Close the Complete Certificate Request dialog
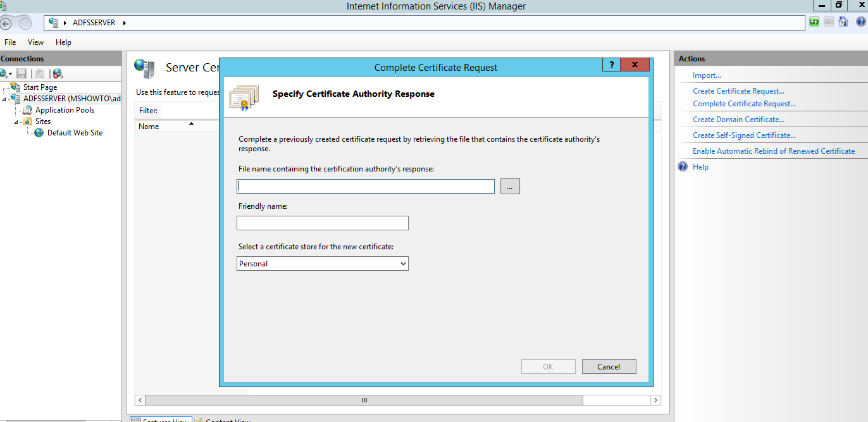868x422 pixels. coord(635,65)
